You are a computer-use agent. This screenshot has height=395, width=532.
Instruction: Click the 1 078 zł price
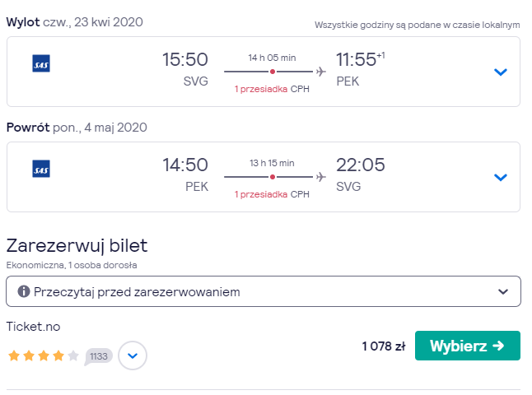coord(384,346)
